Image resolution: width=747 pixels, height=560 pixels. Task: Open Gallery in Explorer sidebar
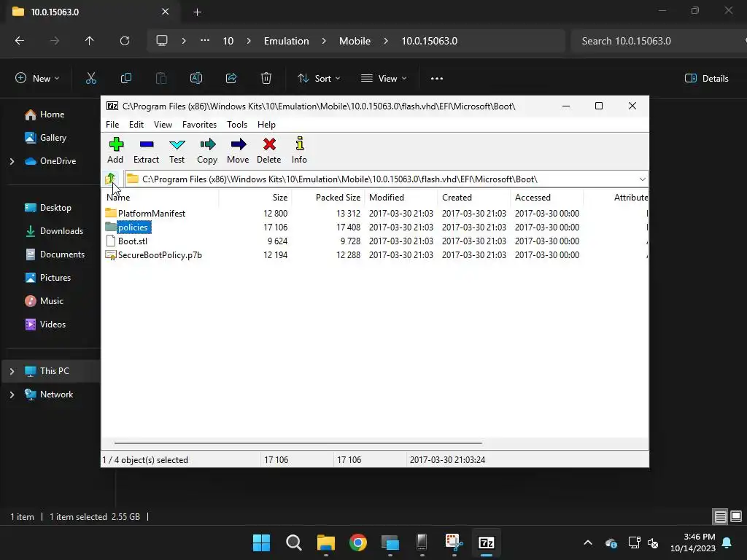click(x=53, y=138)
